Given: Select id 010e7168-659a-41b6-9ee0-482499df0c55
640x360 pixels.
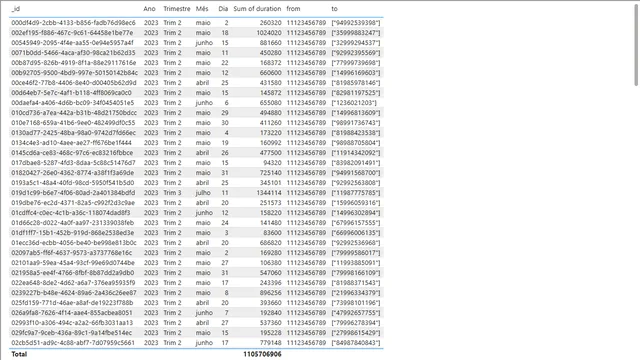Looking at the screenshot, I should pyautogui.click(x=73, y=123).
